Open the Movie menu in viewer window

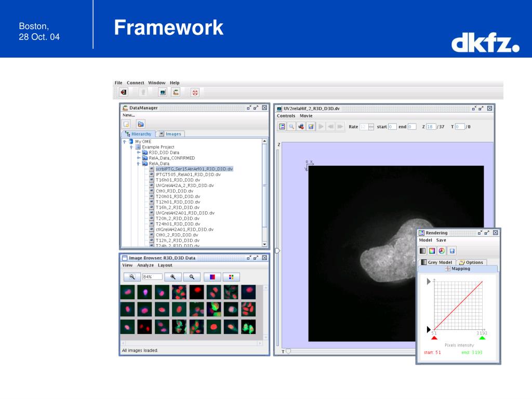(306, 116)
